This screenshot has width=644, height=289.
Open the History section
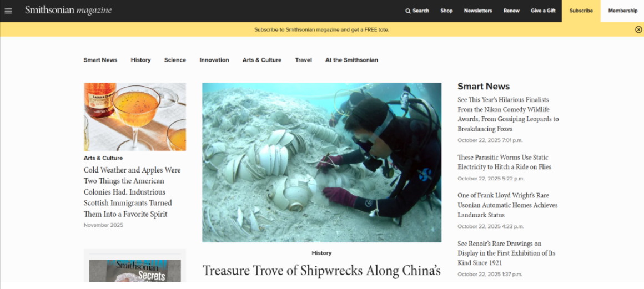141,60
